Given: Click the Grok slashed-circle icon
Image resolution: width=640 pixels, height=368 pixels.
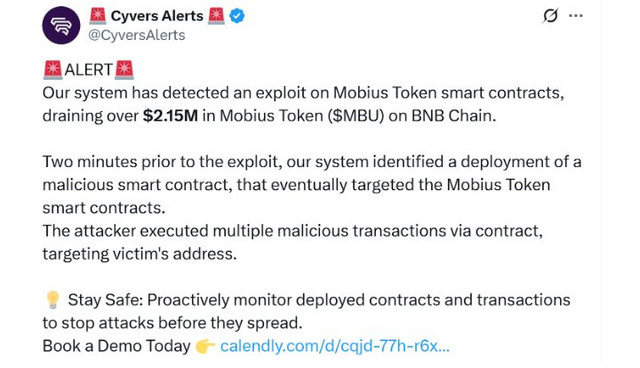Looking at the screenshot, I should point(550,16).
